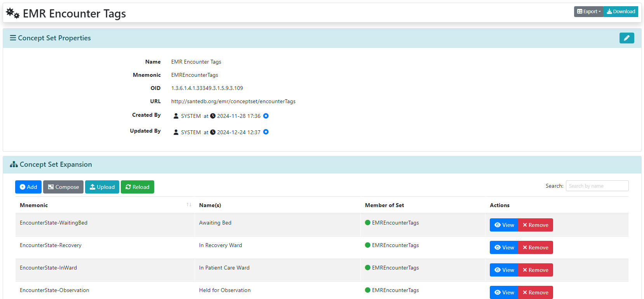View the In Recovery Ward concept

pyautogui.click(x=504, y=247)
